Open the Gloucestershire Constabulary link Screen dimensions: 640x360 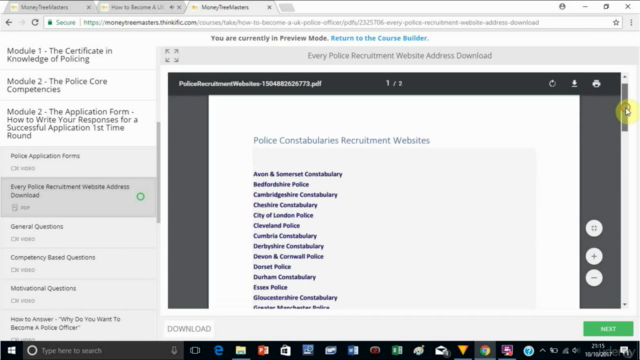(x=295, y=298)
